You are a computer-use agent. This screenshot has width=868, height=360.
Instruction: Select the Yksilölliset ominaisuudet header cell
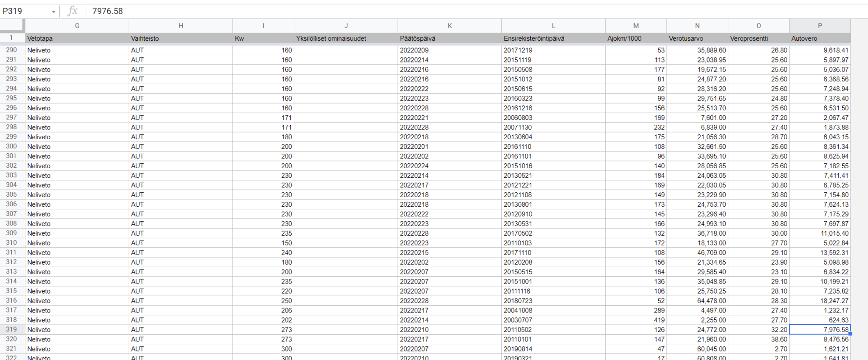pos(346,38)
